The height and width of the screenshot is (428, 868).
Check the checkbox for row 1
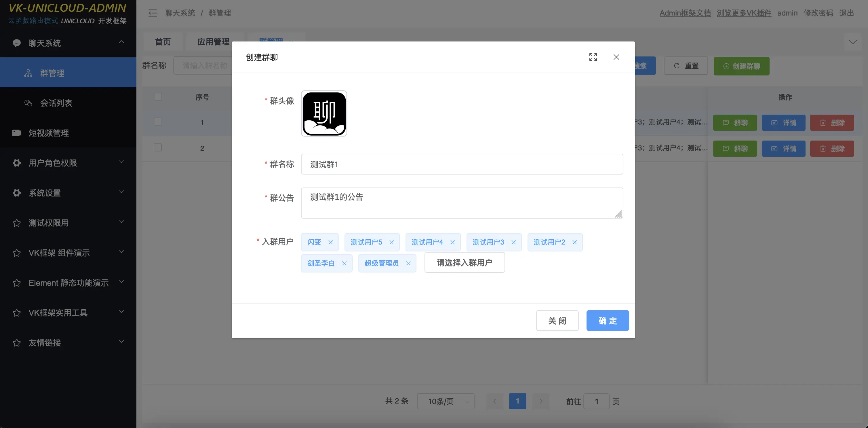point(158,122)
